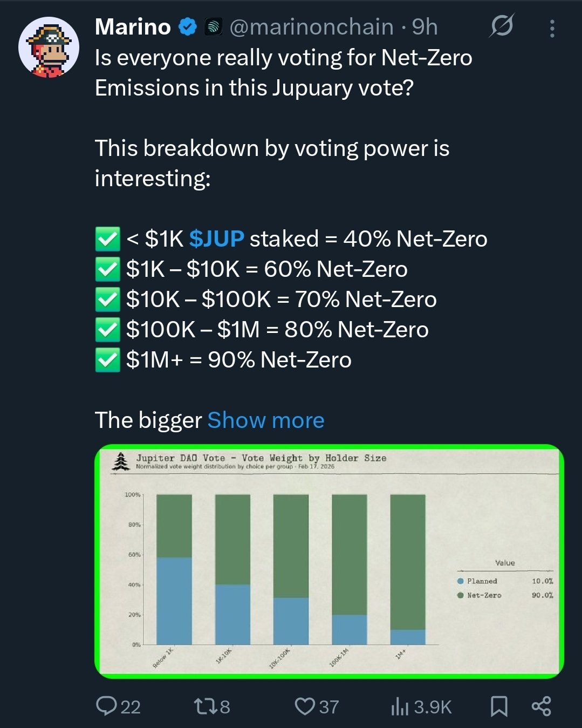Open the Jupiter DAO Vote chart image
The image size is (582, 728).
point(329,561)
